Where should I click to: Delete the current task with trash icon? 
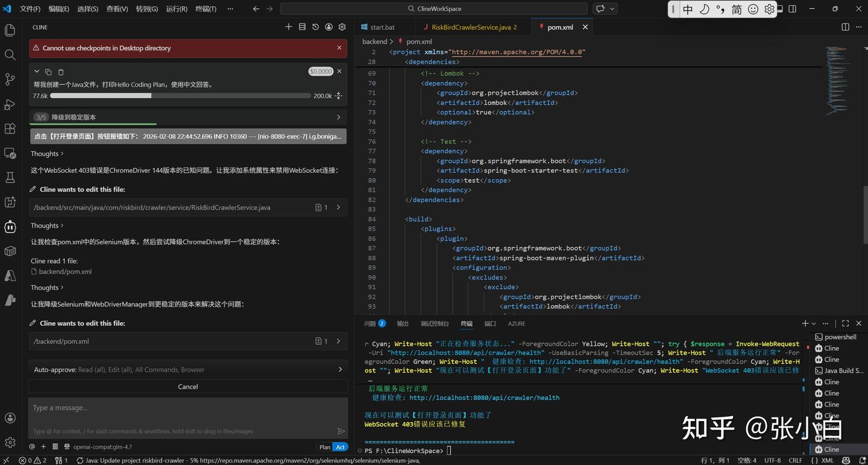point(61,72)
